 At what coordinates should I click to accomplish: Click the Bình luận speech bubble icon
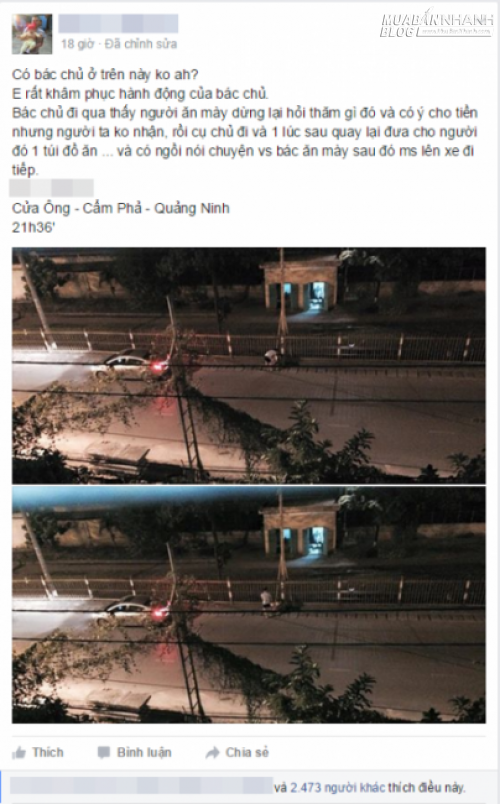point(104,753)
